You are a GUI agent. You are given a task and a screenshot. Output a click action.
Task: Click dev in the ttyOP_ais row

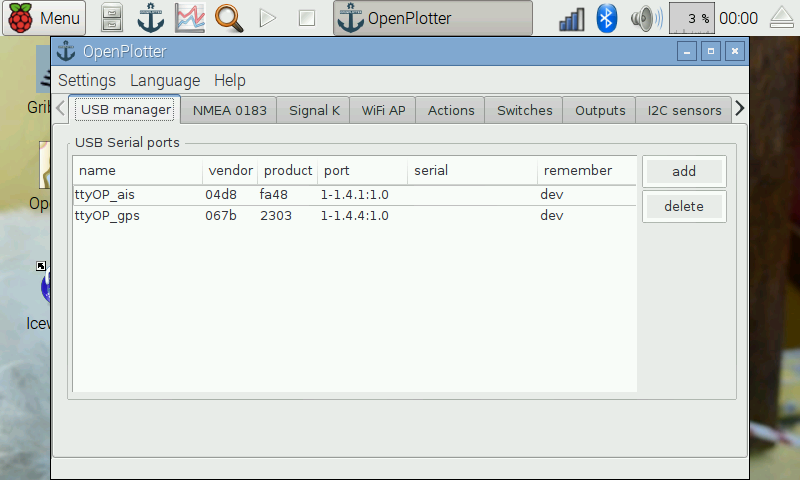[x=552, y=195]
